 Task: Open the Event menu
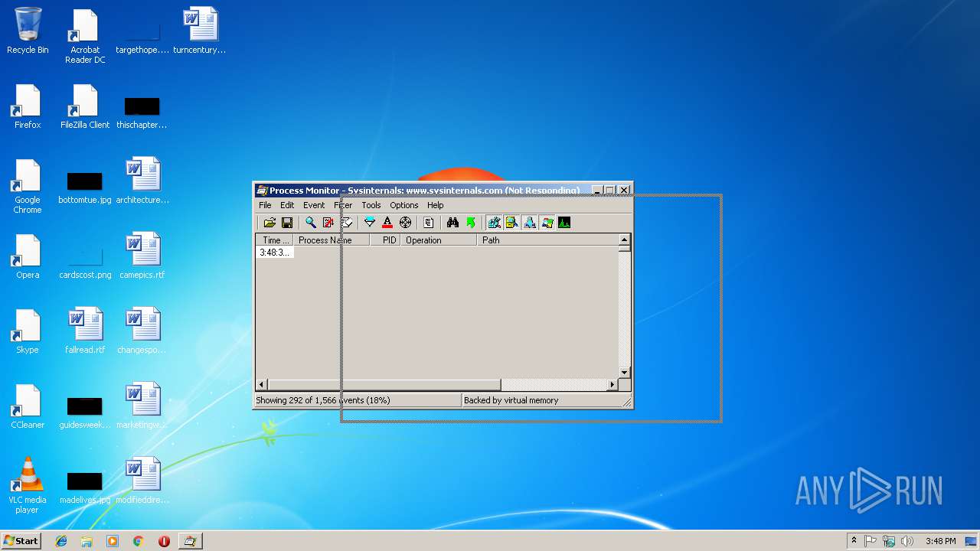click(x=314, y=205)
